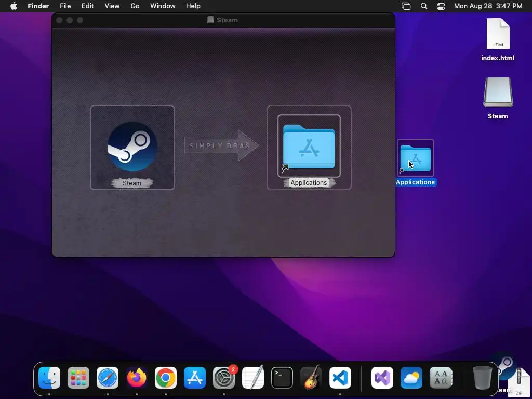Select the index.html file on the desktop
Image resolution: width=532 pixels, height=399 pixels.
click(x=498, y=34)
